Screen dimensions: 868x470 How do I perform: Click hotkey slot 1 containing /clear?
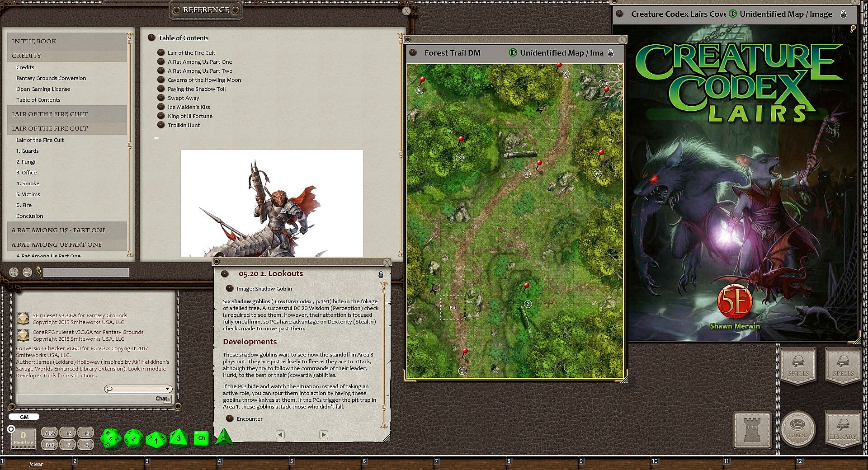[x=36, y=464]
